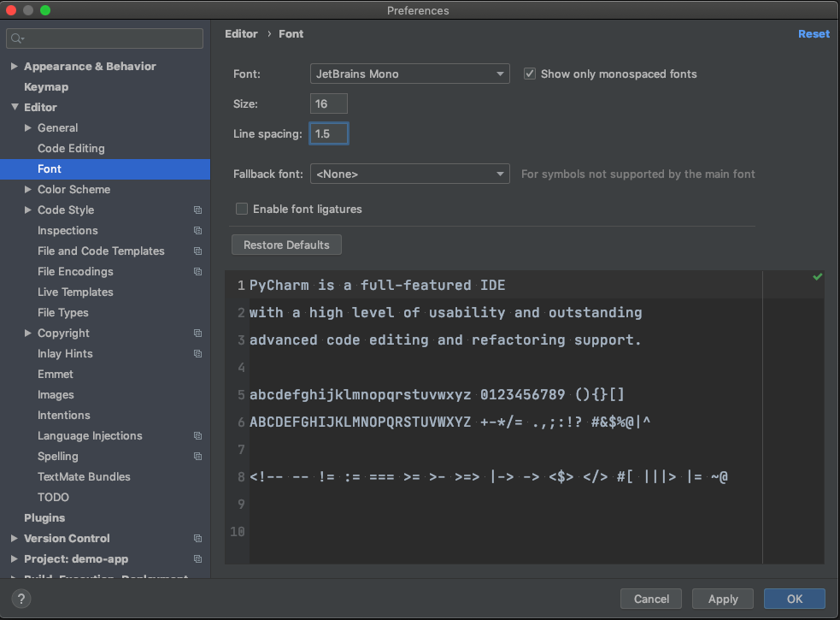This screenshot has height=620, width=840.
Task: Open the JetBrains Mono font dropdown
Action: pos(409,74)
